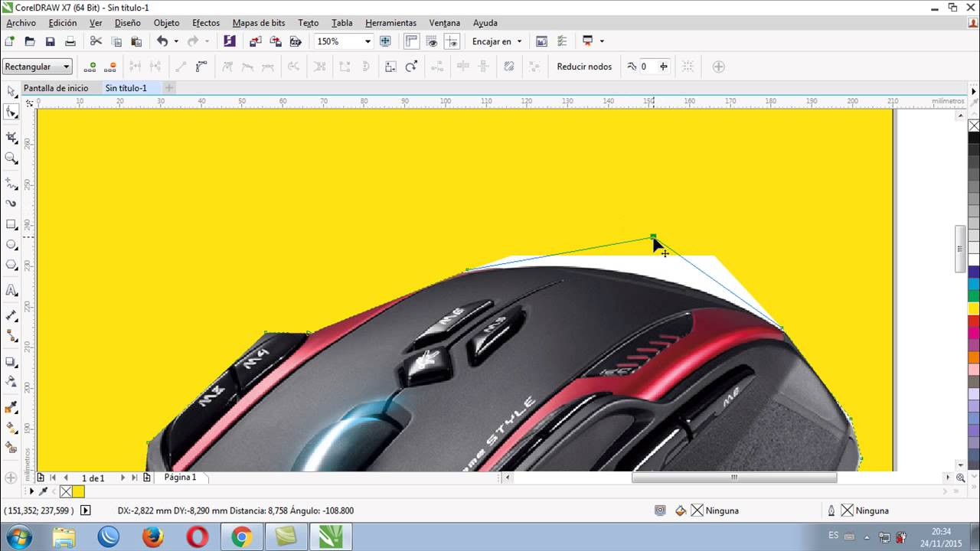The image size is (980, 551).
Task: Open the application launcher dropdown arrow
Action: pyautogui.click(x=602, y=41)
